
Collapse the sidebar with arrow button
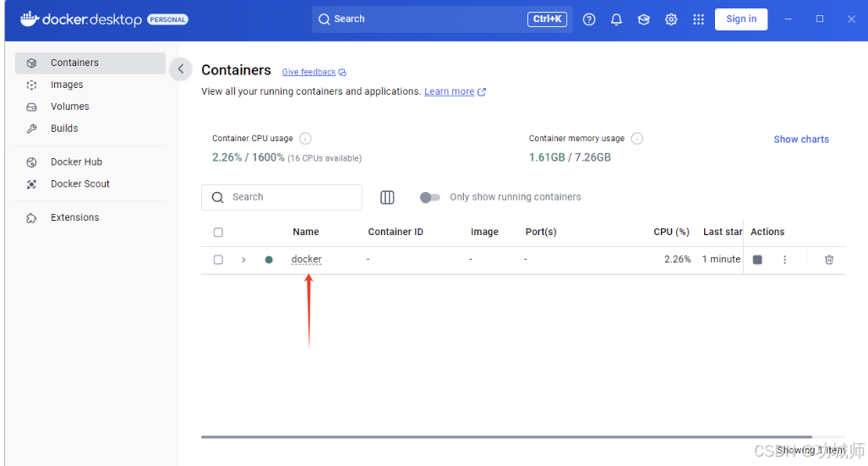point(181,69)
